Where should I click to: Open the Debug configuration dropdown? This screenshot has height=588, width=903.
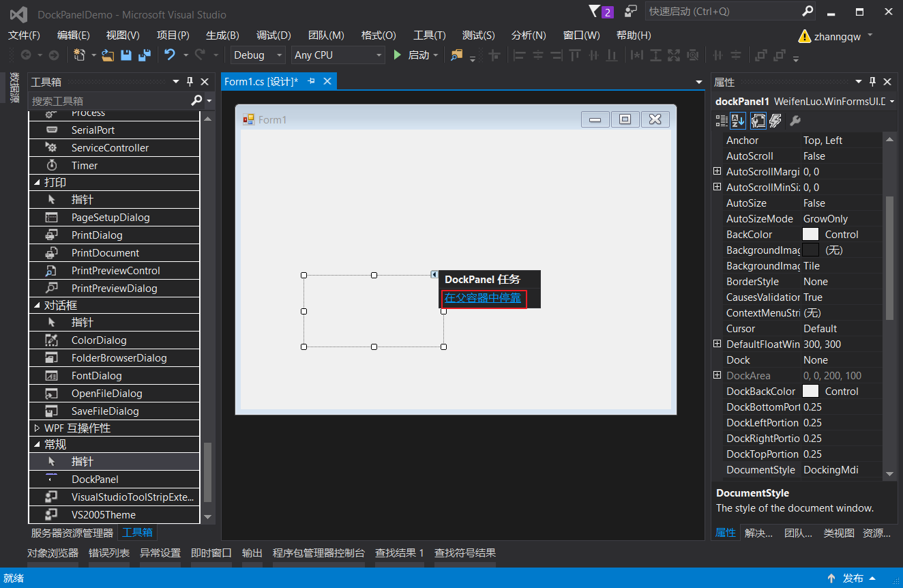point(278,55)
